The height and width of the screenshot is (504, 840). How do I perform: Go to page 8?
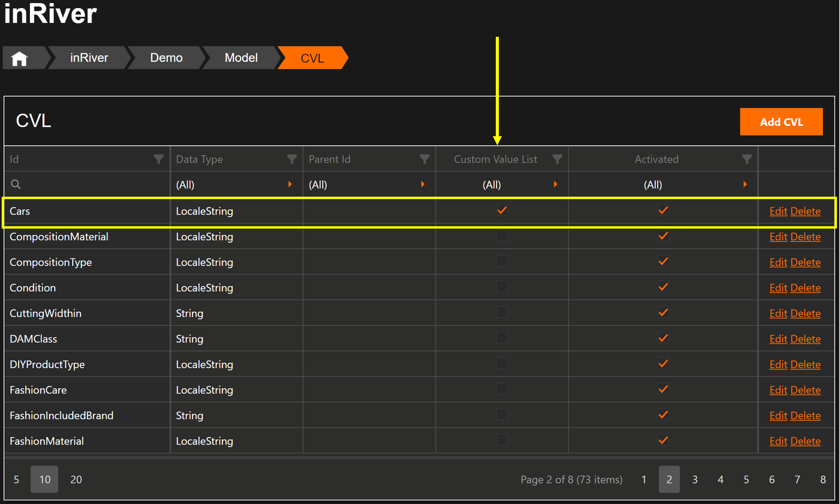pyautogui.click(x=823, y=480)
